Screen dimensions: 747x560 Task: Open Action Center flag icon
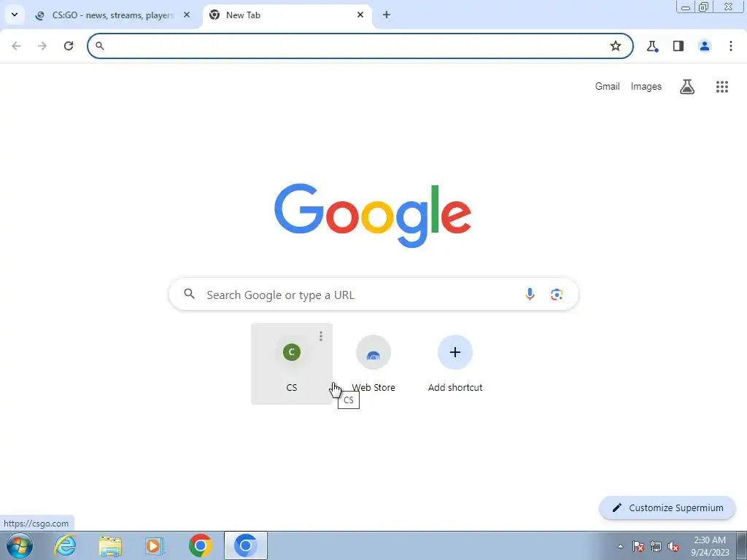638,546
